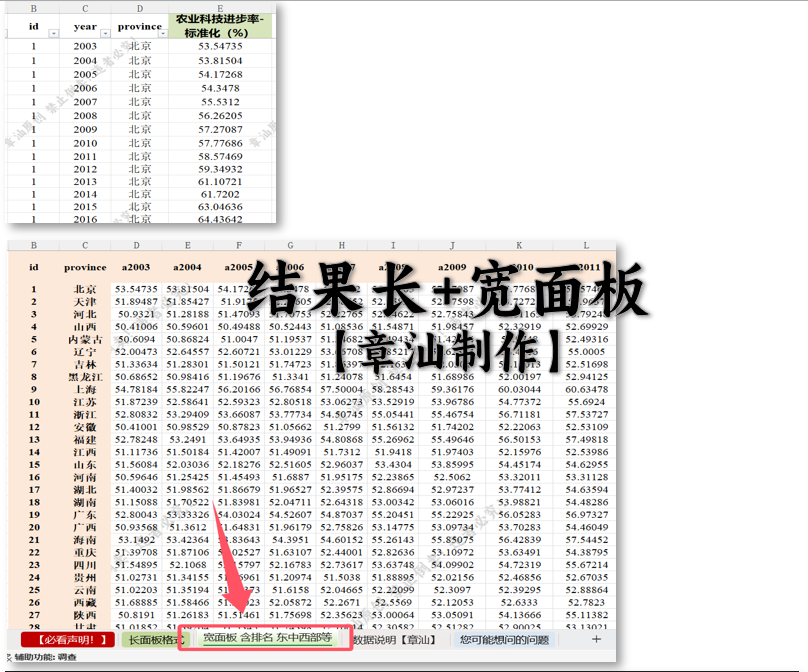808x672 pixels.
Task: Select 云南 a2011 value 52.88864
Action: 586,590
